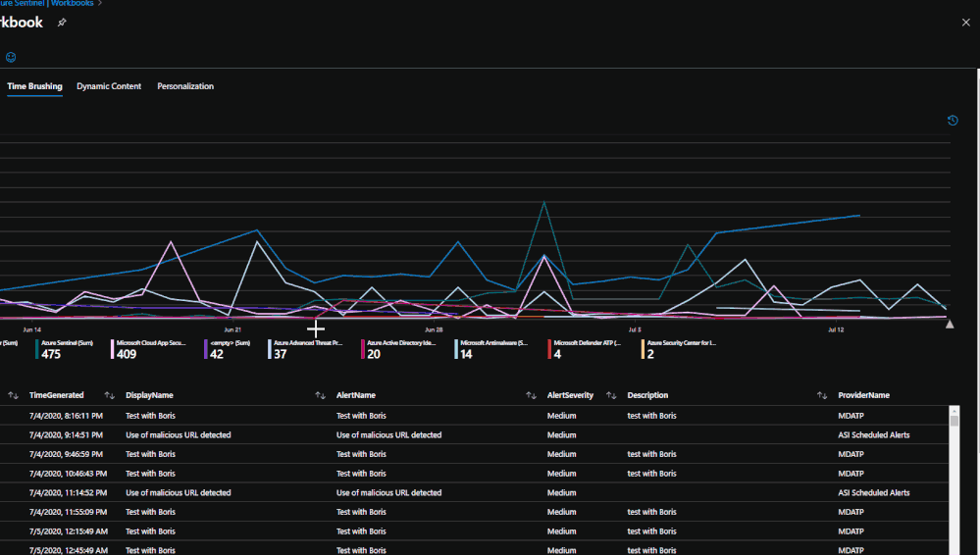980x555 pixels.
Task: Open the Workbooks breadcrumb link
Action: pos(72,3)
